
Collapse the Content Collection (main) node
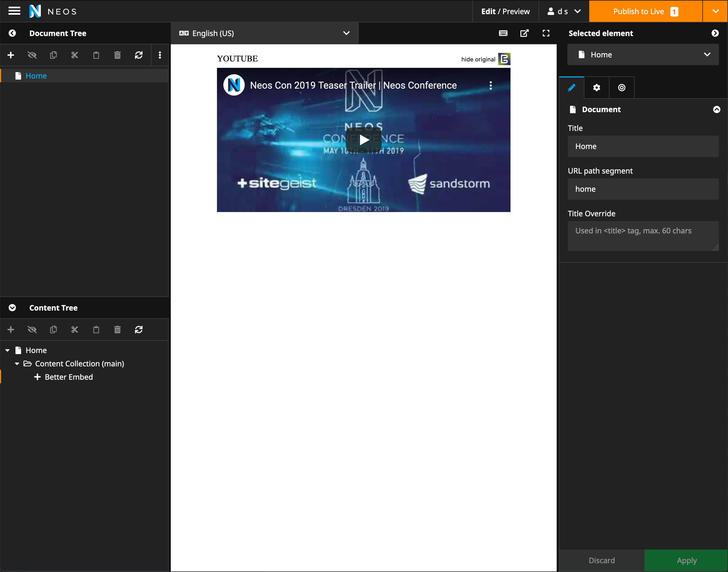[17, 363]
